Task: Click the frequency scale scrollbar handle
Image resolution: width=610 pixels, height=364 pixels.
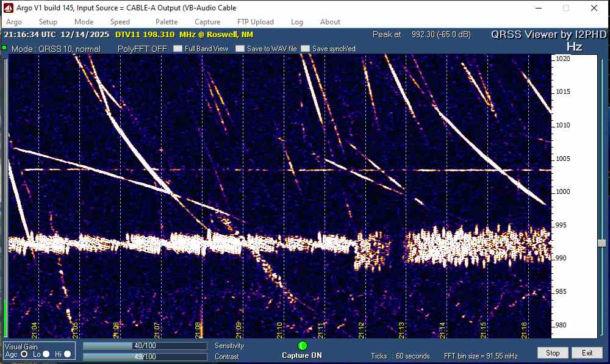Action: pos(601,243)
